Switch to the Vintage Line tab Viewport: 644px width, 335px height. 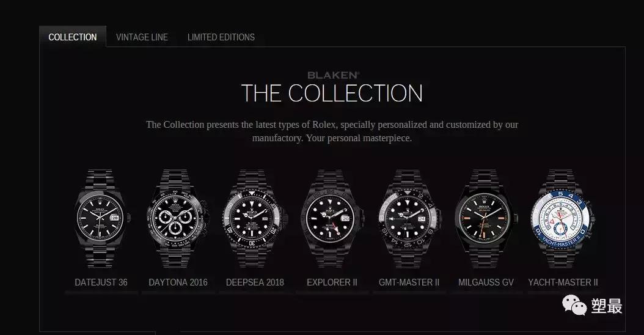click(142, 37)
